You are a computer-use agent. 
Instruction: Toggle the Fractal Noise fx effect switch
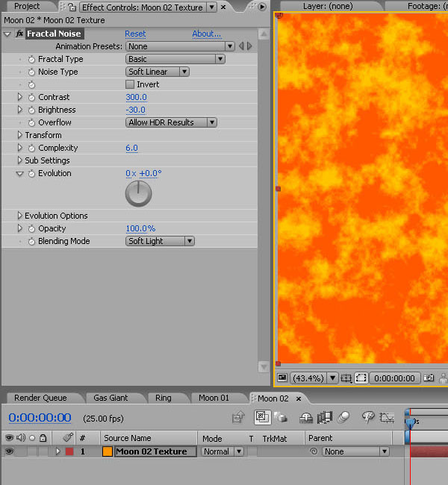[x=19, y=34]
